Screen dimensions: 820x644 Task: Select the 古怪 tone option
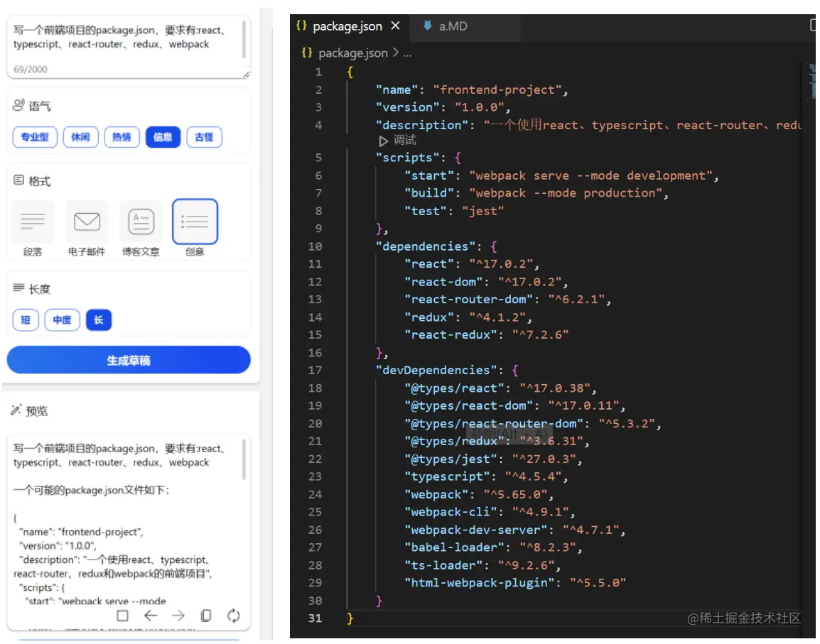tap(204, 137)
